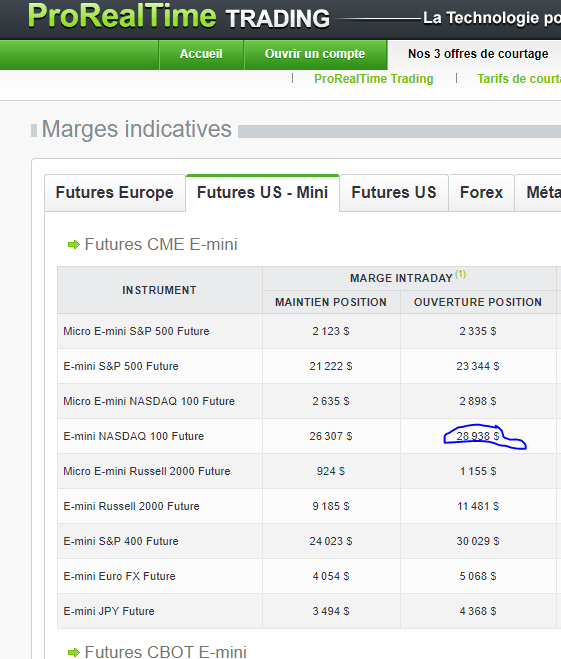Switch to the Futures US tab
This screenshot has width=561, height=659.
(394, 192)
